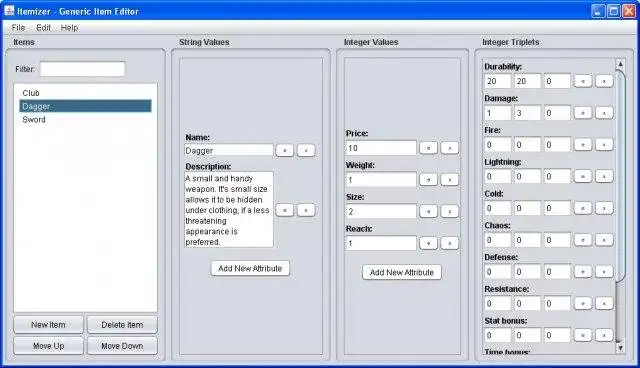Click the x button beside Description box

tap(306, 210)
